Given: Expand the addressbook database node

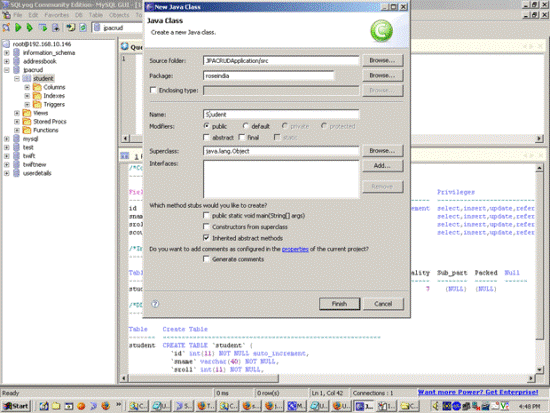Looking at the screenshot, I should [7, 61].
